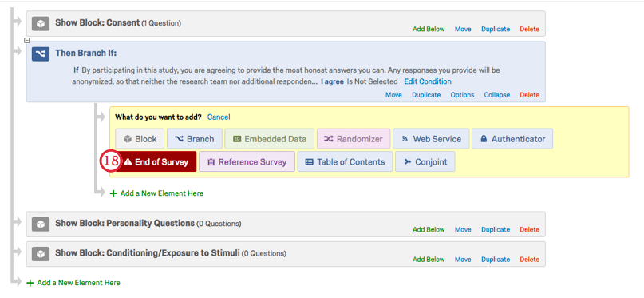
Task: Open Edit Condition for the branch
Action: point(428,81)
